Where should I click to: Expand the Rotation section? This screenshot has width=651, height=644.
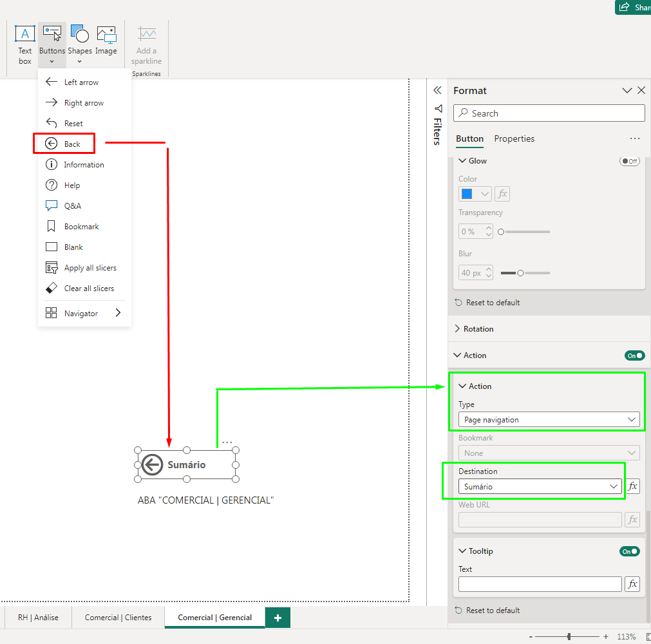pyautogui.click(x=478, y=329)
